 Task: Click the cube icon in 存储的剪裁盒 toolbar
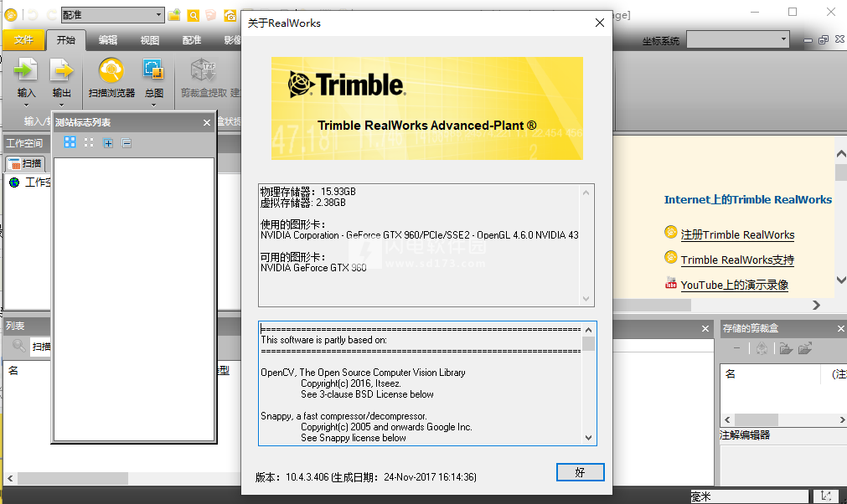pos(762,348)
